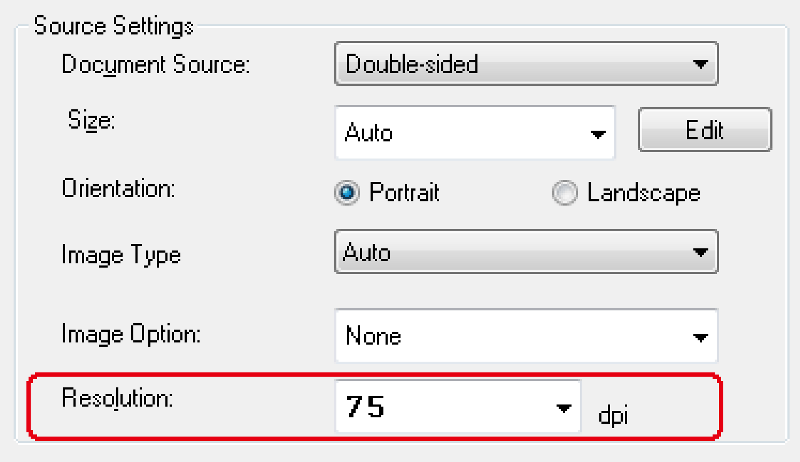The image size is (800, 462).
Task: Expand the Size dropdown arrow
Action: pos(598,134)
